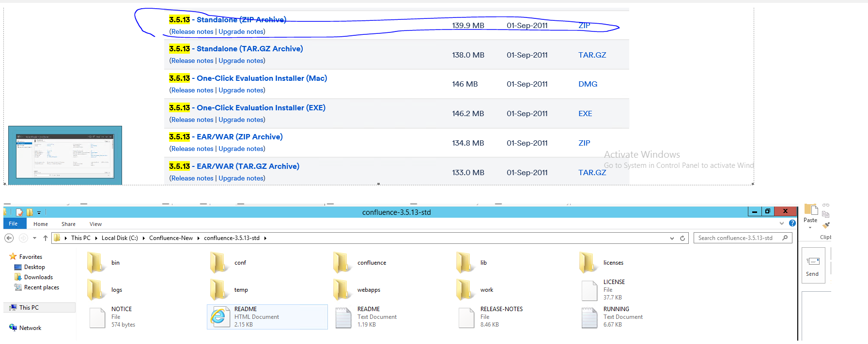Image resolution: width=868 pixels, height=344 pixels.
Task: Select the NOTICE file icon
Action: click(97, 317)
